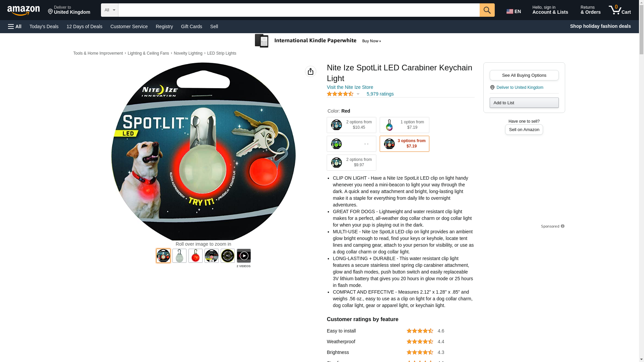Click the search magnifier button
The image size is (644, 362).
(x=487, y=10)
